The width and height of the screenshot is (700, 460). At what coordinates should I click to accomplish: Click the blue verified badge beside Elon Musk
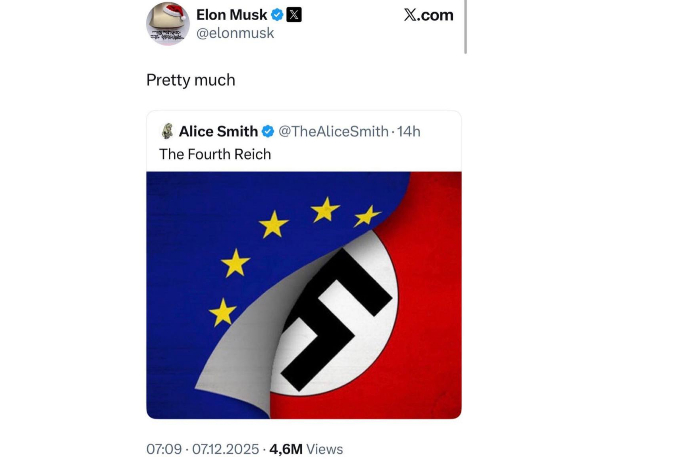pos(277,15)
